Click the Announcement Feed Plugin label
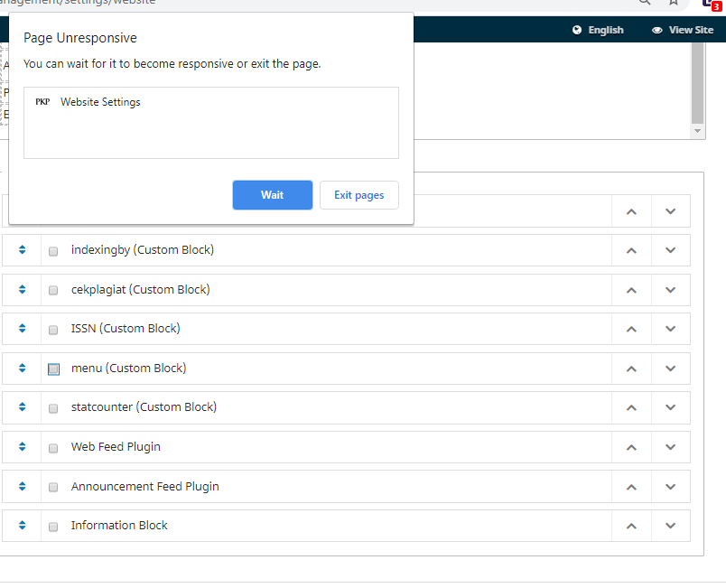 (x=144, y=487)
